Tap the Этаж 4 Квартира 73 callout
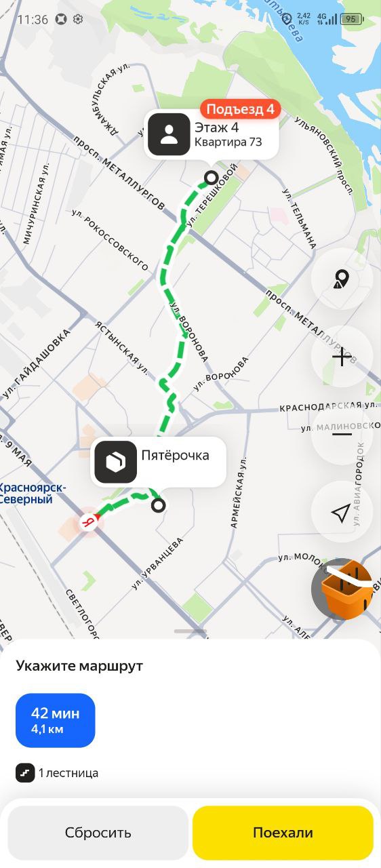This screenshot has height=868, width=381. coord(212,134)
